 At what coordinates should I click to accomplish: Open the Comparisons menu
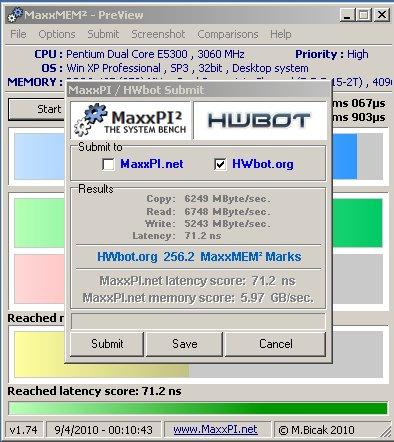tap(228, 34)
